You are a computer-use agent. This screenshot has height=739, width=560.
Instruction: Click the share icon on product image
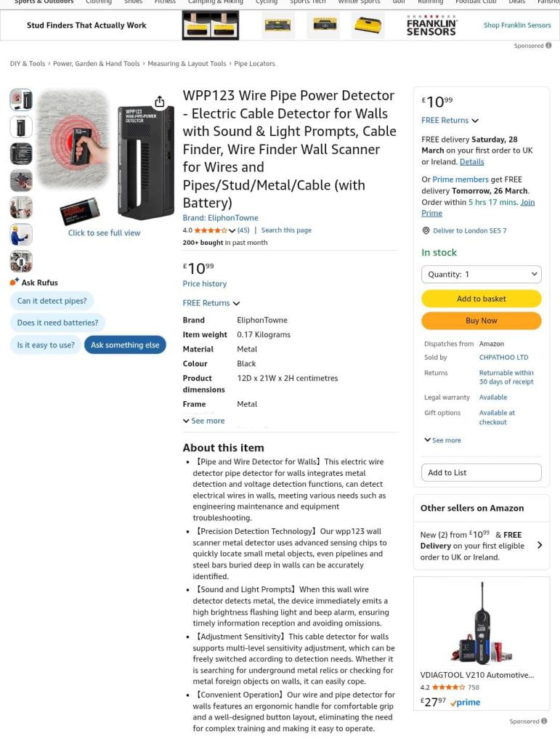click(160, 101)
